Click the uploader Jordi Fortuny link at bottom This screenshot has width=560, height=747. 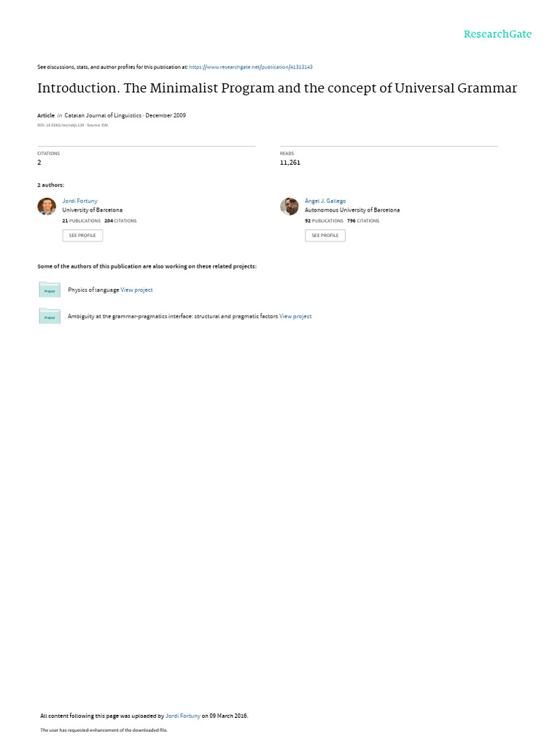[183, 716]
